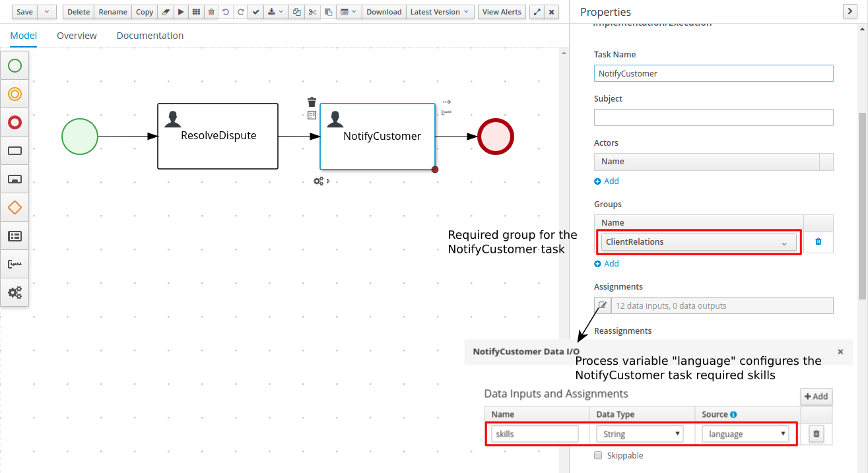Click the Undo arrow in toolbar
This screenshot has width=868, height=473.
pyautogui.click(x=226, y=12)
